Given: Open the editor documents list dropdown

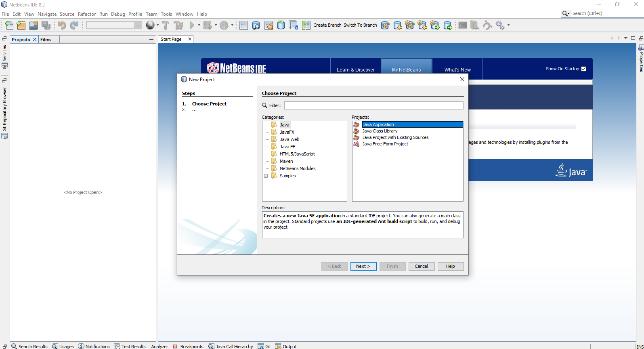Looking at the screenshot, I should click(626, 38).
